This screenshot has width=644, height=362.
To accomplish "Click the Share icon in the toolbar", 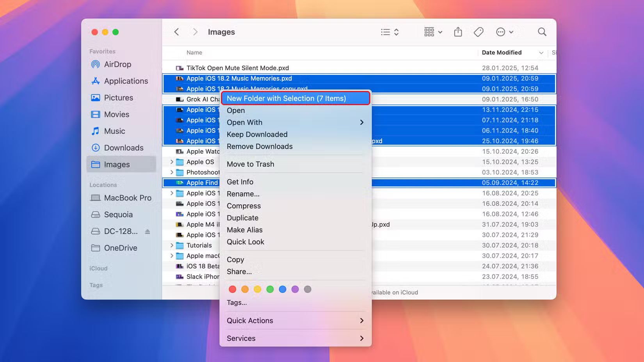I will click(458, 32).
